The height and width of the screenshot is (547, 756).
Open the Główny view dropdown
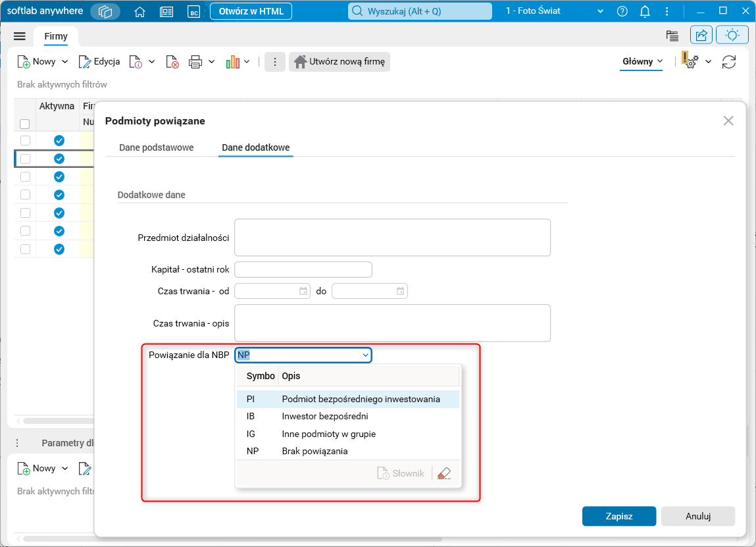642,61
